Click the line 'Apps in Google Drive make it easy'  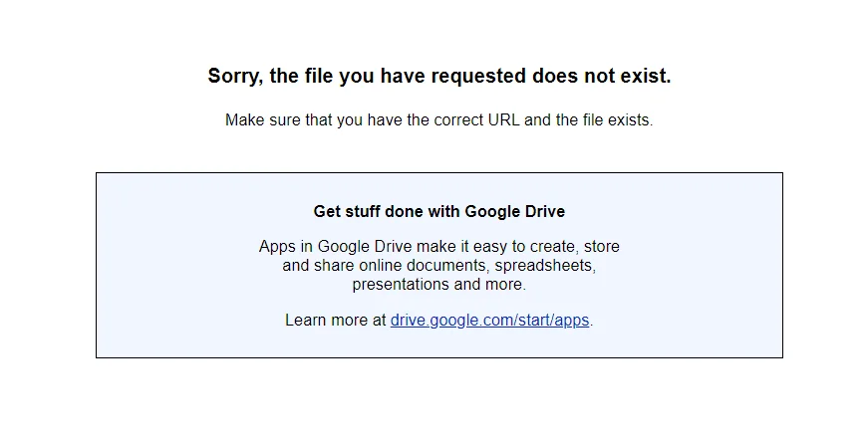point(438,247)
